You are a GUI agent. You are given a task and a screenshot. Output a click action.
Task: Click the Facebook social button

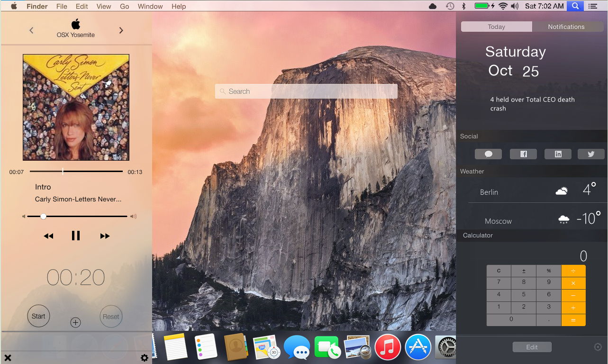[x=523, y=154]
